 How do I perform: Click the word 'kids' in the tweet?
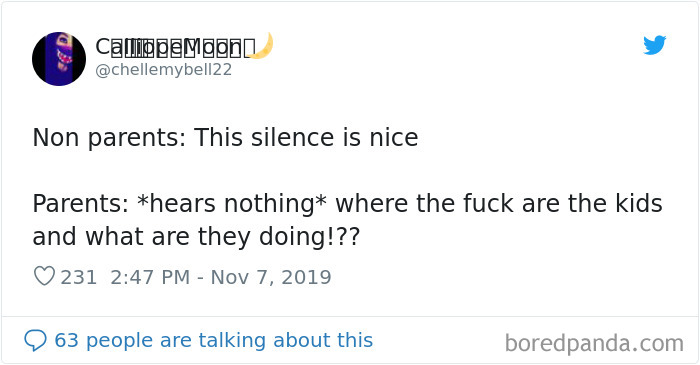639,203
